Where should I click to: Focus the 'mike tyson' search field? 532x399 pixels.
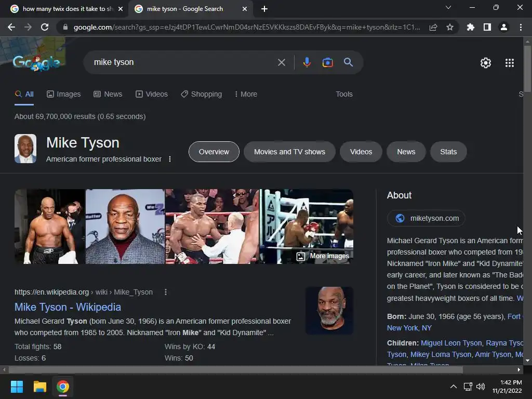pyautogui.click(x=183, y=62)
